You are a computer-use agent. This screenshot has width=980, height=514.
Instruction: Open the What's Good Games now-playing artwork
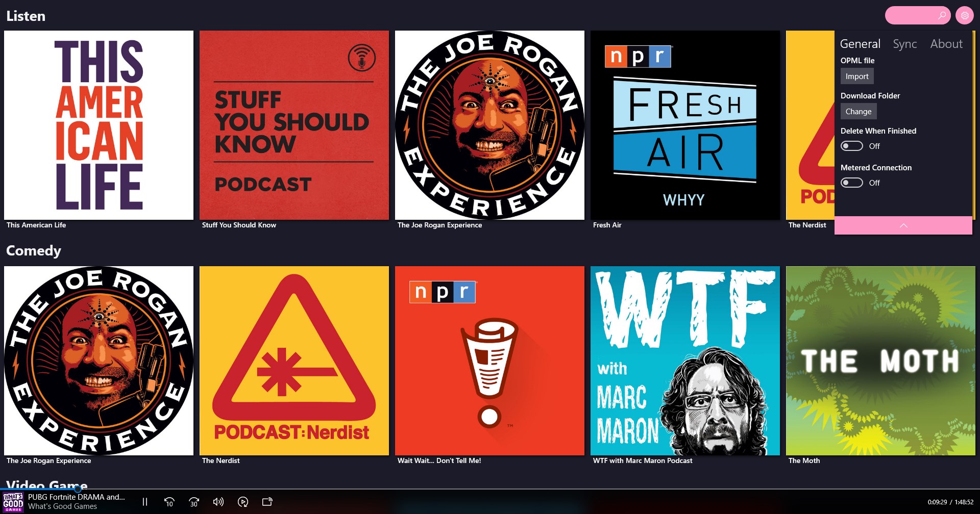point(13,502)
